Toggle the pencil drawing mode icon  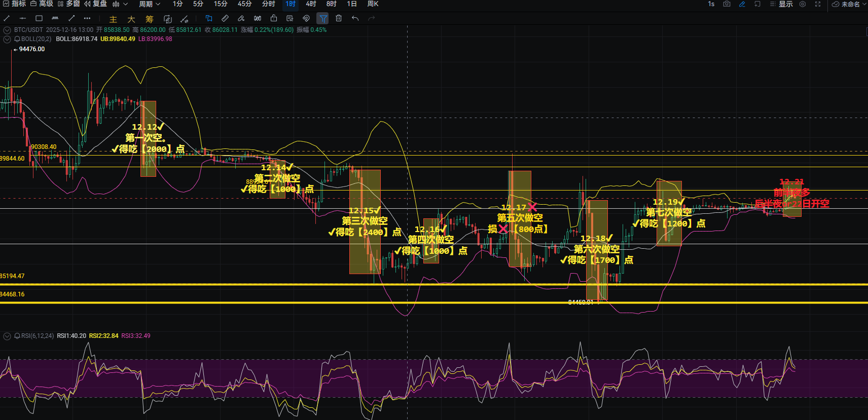[742, 4]
